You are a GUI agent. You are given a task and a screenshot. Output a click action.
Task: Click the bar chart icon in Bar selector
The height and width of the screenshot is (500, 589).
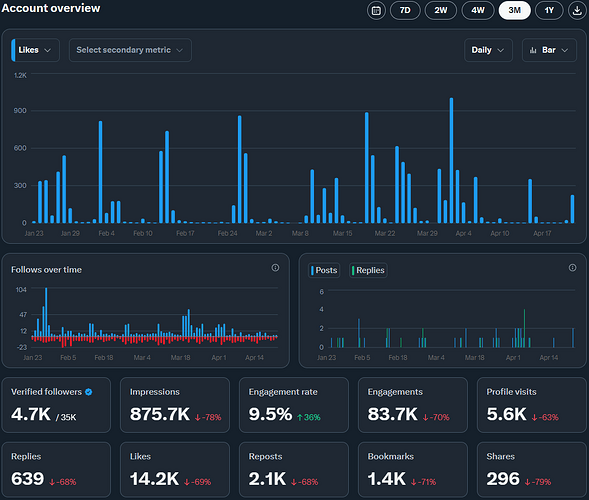pyautogui.click(x=533, y=50)
